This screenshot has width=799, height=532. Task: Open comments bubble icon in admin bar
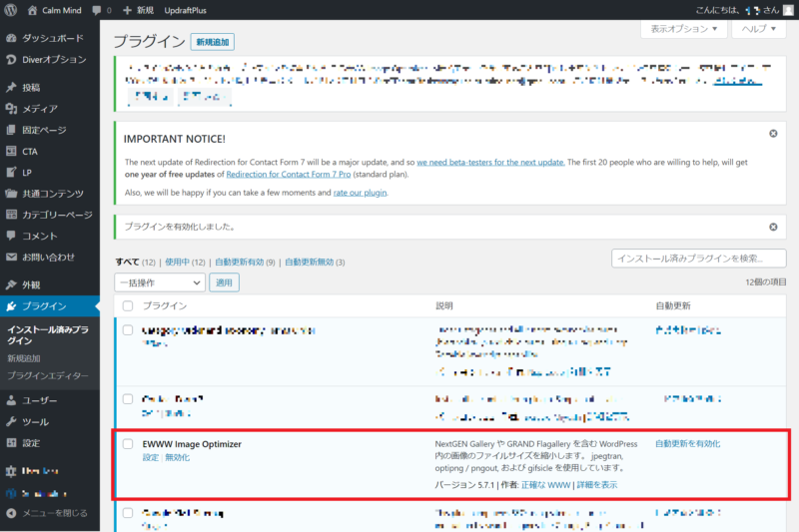click(x=96, y=10)
